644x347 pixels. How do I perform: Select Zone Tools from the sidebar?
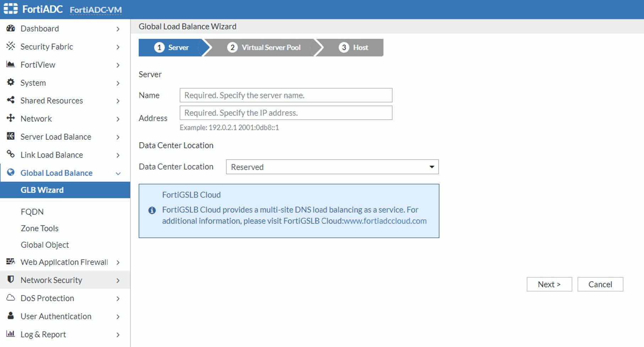coord(39,228)
